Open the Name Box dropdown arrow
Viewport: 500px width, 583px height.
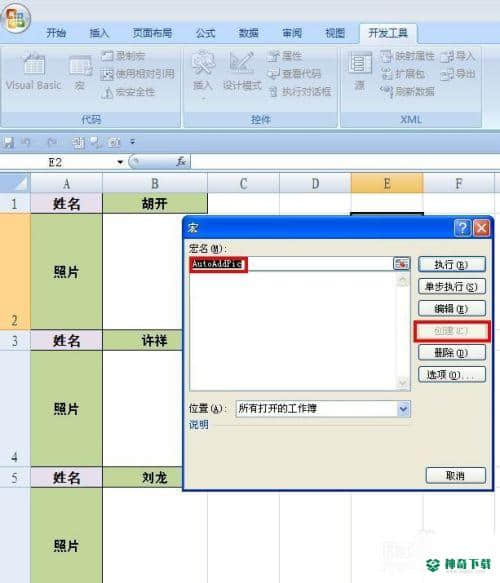pos(120,162)
